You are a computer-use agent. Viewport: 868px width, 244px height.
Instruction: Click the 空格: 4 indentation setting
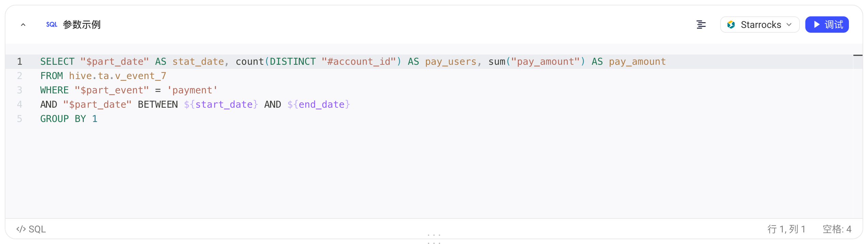pyautogui.click(x=837, y=229)
